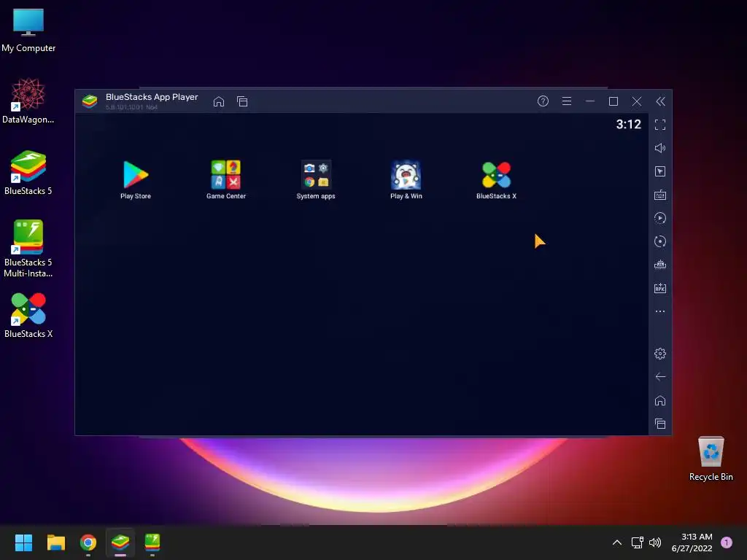
Task: Click the BlueStacks 5 taskbar button
Action: pos(120,542)
